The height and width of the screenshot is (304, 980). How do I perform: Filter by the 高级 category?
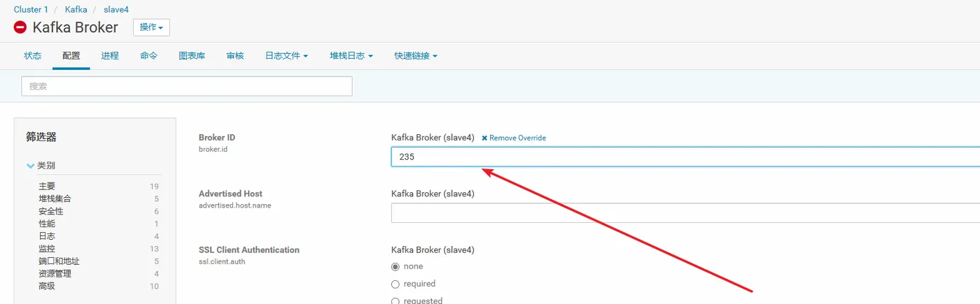click(x=47, y=287)
